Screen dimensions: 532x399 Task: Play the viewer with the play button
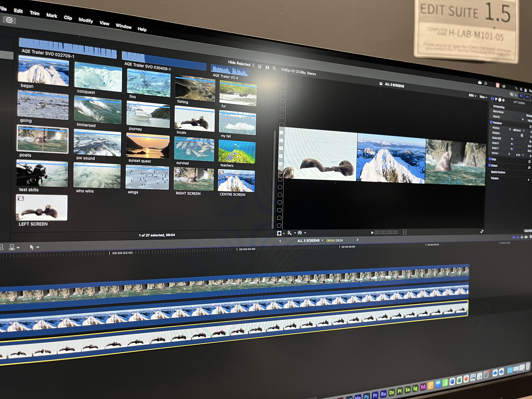point(372,233)
